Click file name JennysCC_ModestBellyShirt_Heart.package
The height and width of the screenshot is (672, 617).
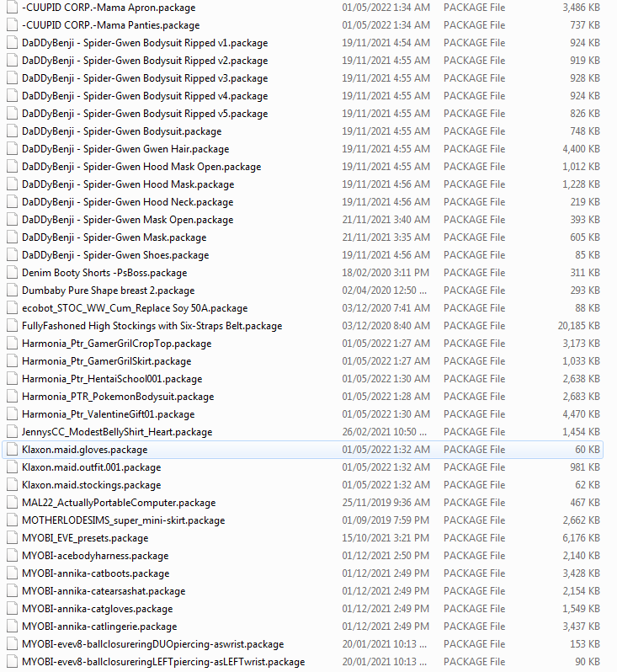click(117, 432)
